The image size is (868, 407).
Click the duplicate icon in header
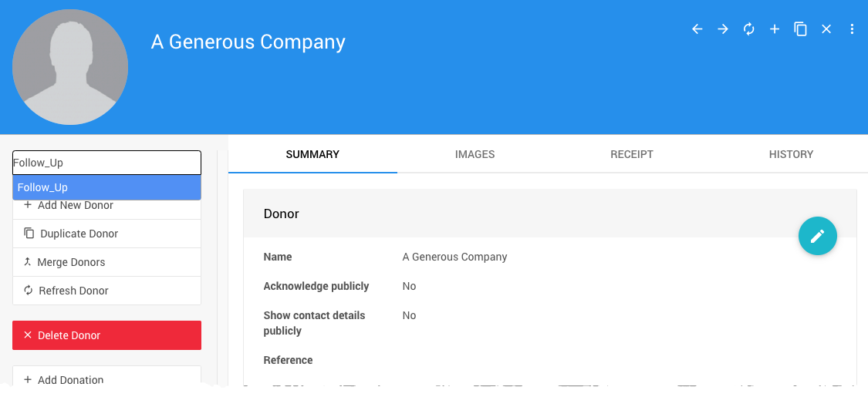(801, 29)
